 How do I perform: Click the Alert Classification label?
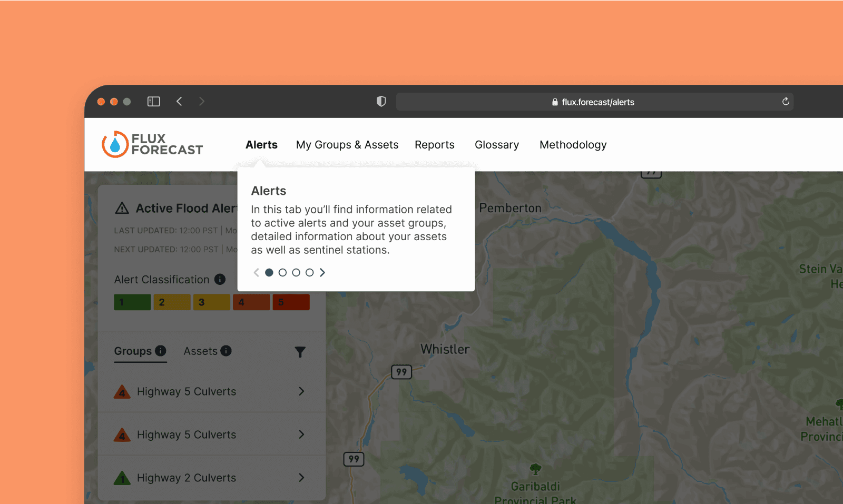coord(162,280)
